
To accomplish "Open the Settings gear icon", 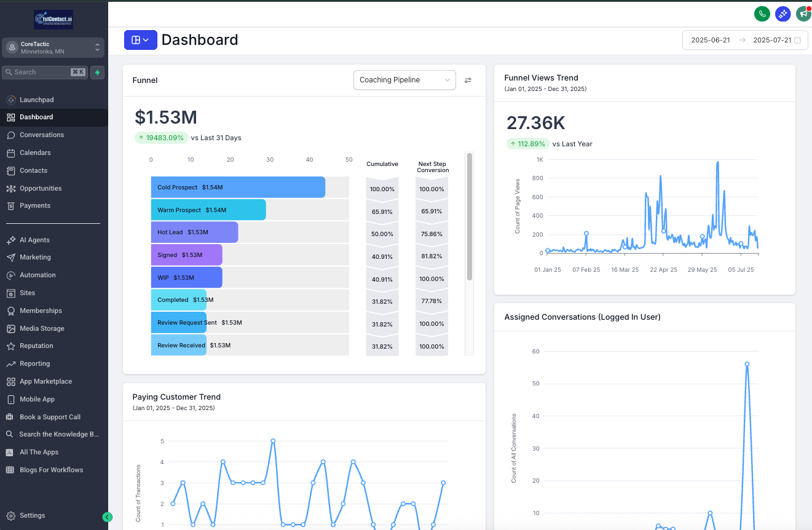I will coord(10,515).
